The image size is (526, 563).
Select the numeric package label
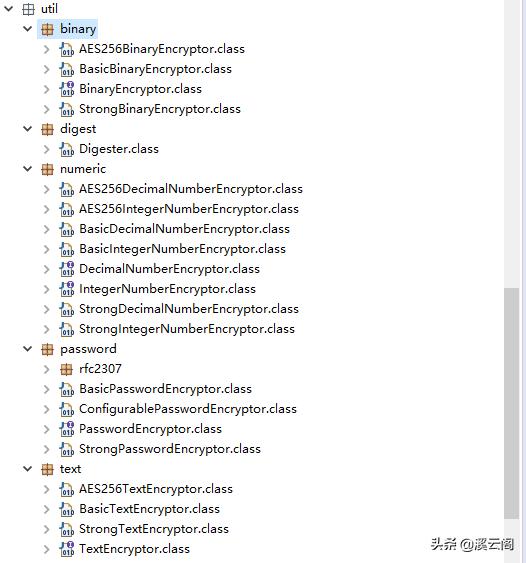tap(83, 169)
